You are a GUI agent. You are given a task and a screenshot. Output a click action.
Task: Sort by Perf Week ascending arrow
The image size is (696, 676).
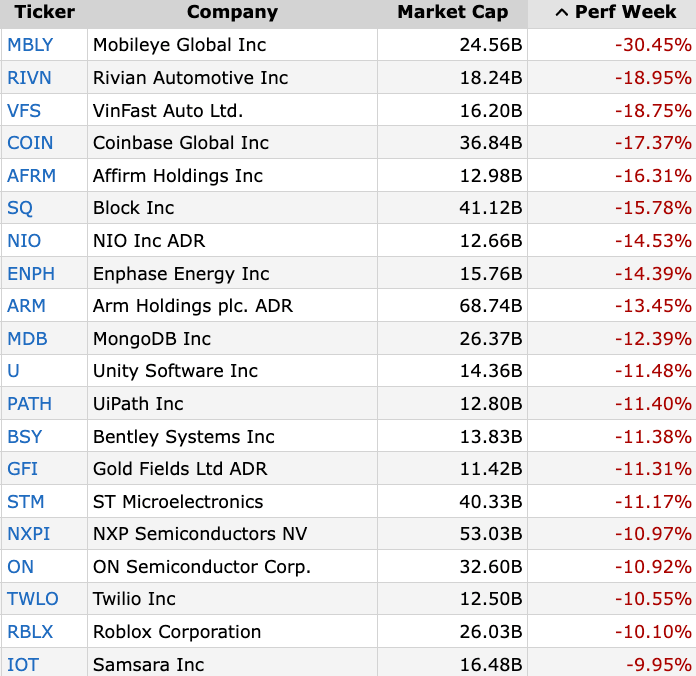(562, 13)
